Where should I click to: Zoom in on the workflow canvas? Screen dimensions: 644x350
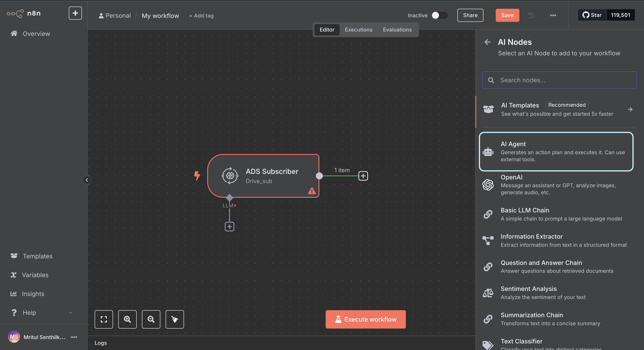tap(127, 319)
